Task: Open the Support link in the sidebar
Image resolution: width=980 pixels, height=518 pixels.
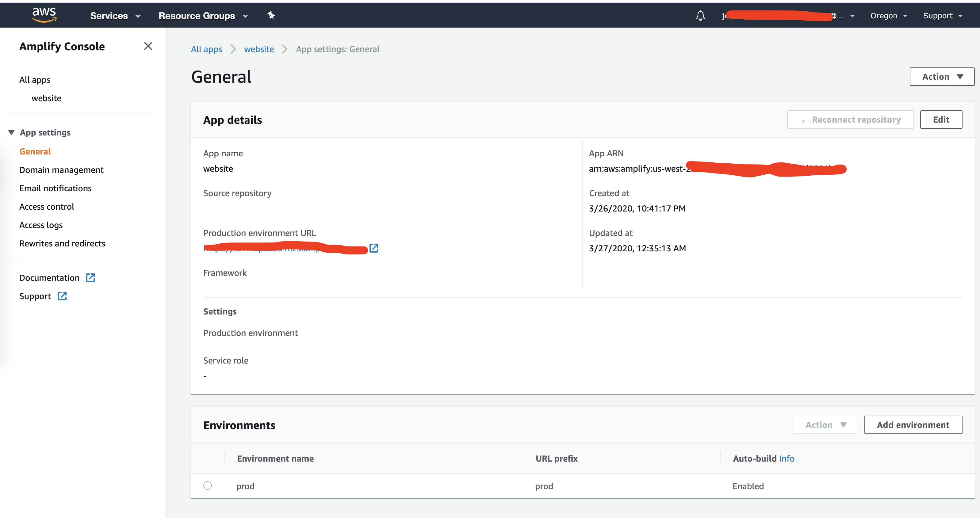Action: click(35, 296)
